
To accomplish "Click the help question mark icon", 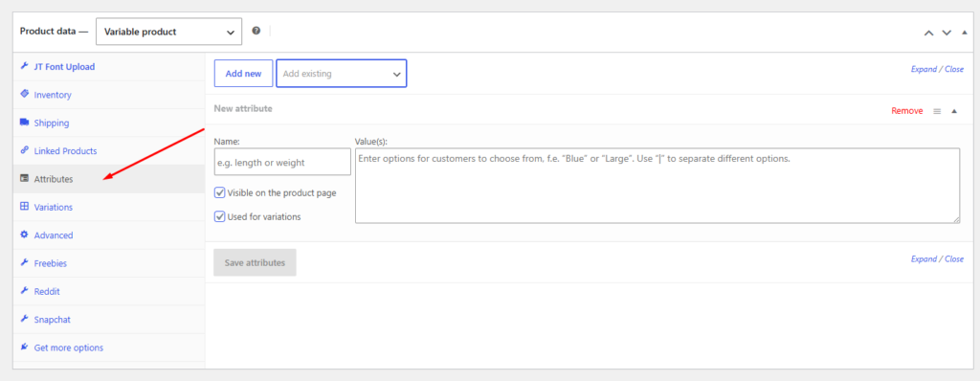I will pos(256,31).
